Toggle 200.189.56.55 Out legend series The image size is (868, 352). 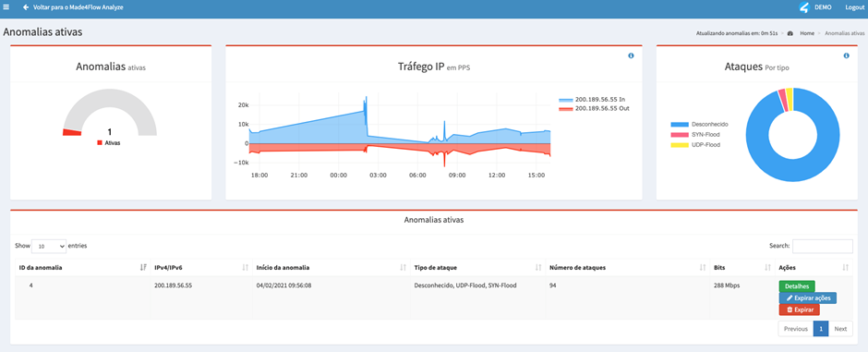594,108
